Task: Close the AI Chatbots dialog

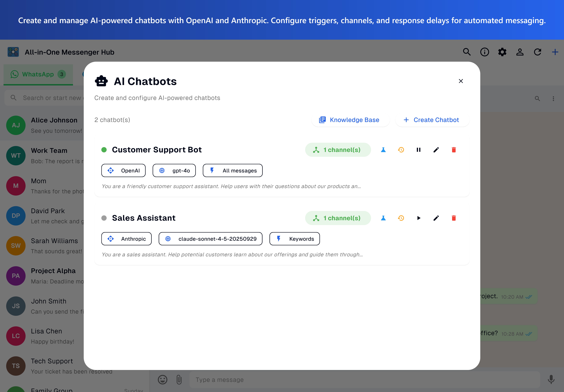Action: pos(461,81)
